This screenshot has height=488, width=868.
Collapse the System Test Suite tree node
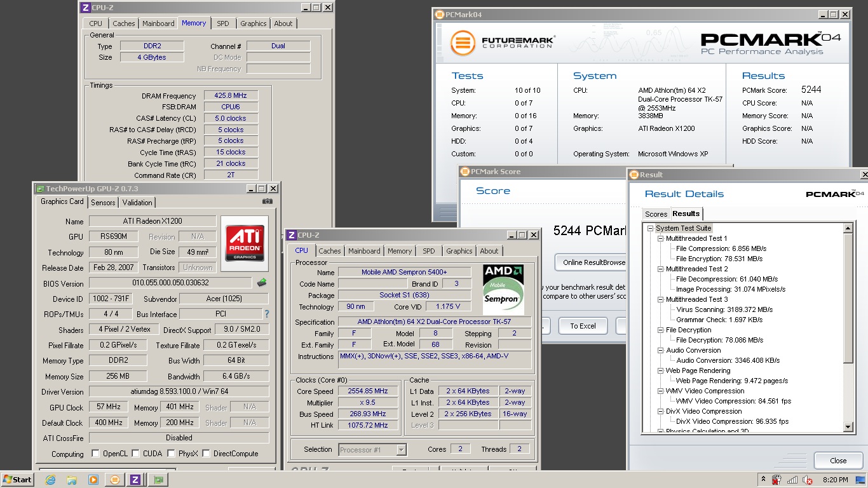pyautogui.click(x=650, y=228)
